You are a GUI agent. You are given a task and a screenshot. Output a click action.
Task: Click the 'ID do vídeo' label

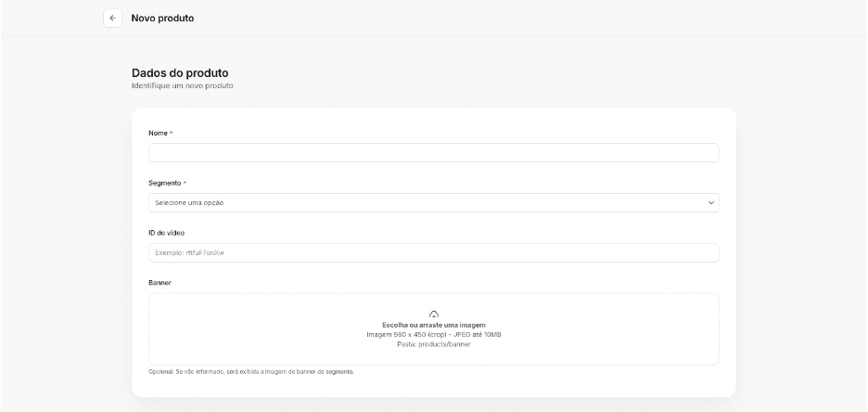point(166,233)
